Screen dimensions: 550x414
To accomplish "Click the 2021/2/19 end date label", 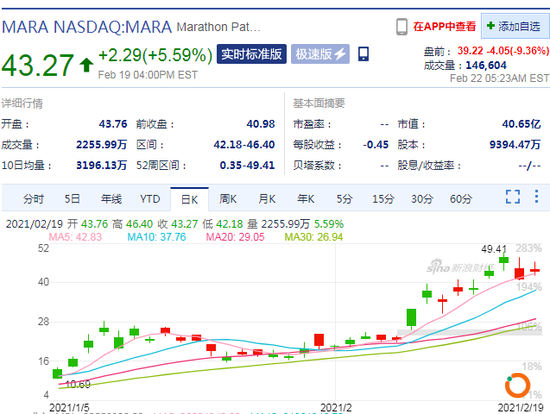I will point(521,407).
